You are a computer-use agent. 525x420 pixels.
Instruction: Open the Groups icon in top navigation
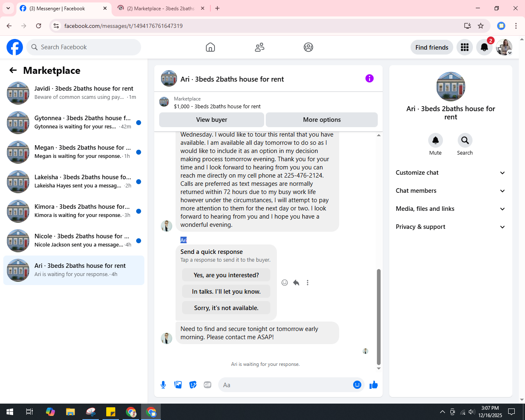point(308,47)
